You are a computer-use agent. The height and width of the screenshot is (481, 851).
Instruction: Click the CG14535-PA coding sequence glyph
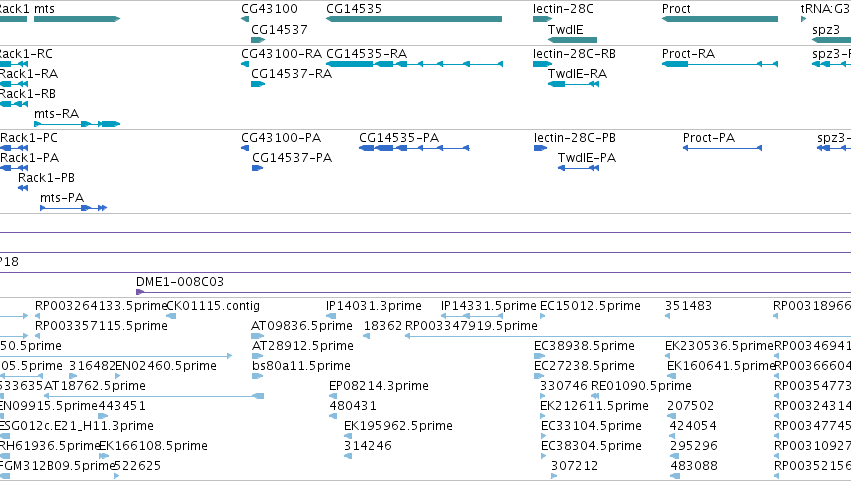tap(414, 148)
